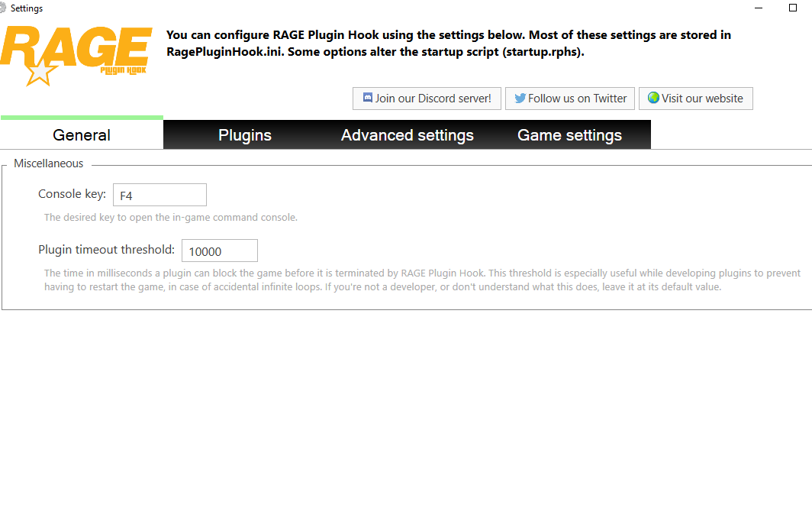Open the Game settings tab
This screenshot has width=812, height=524.
click(x=569, y=134)
